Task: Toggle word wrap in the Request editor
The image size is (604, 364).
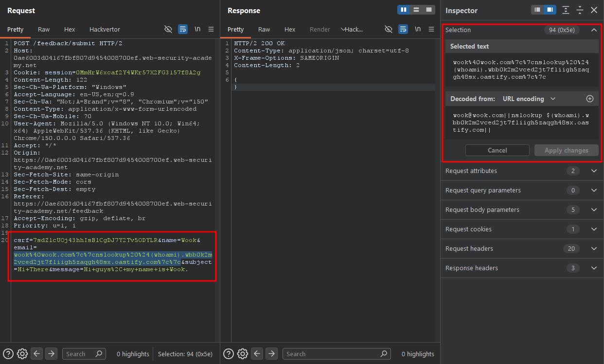Action: click(183, 29)
